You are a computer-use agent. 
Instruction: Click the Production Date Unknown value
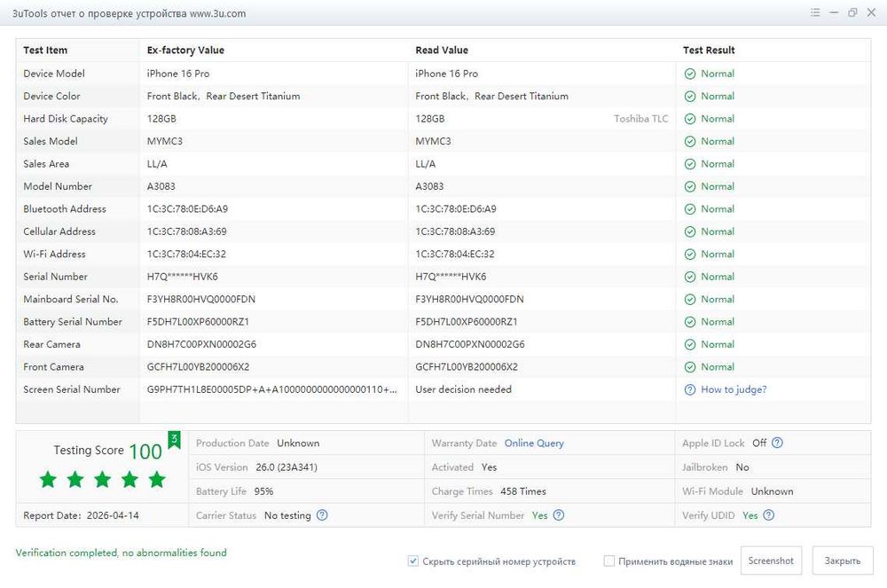click(298, 443)
